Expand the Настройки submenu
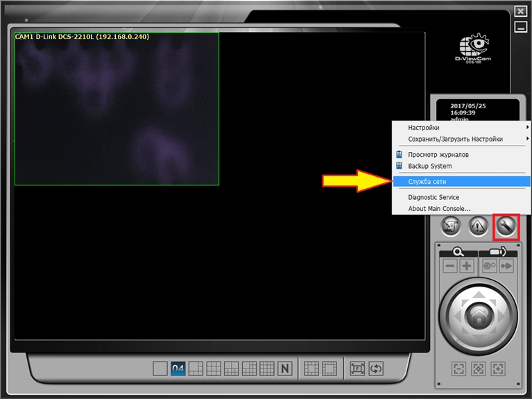532x399 pixels. [458, 128]
